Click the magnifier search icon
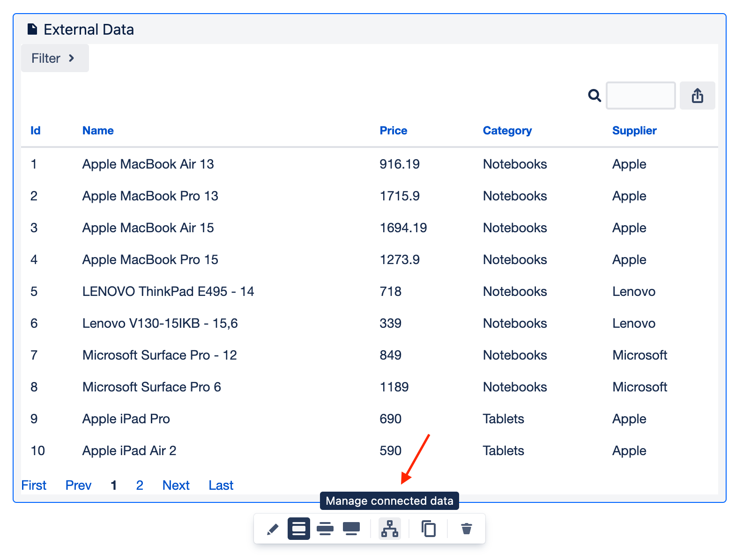 pos(594,96)
